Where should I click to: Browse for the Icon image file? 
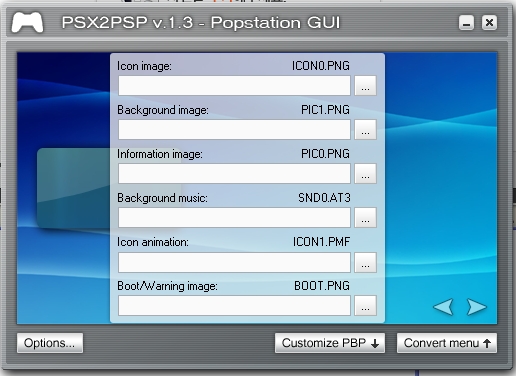(365, 86)
